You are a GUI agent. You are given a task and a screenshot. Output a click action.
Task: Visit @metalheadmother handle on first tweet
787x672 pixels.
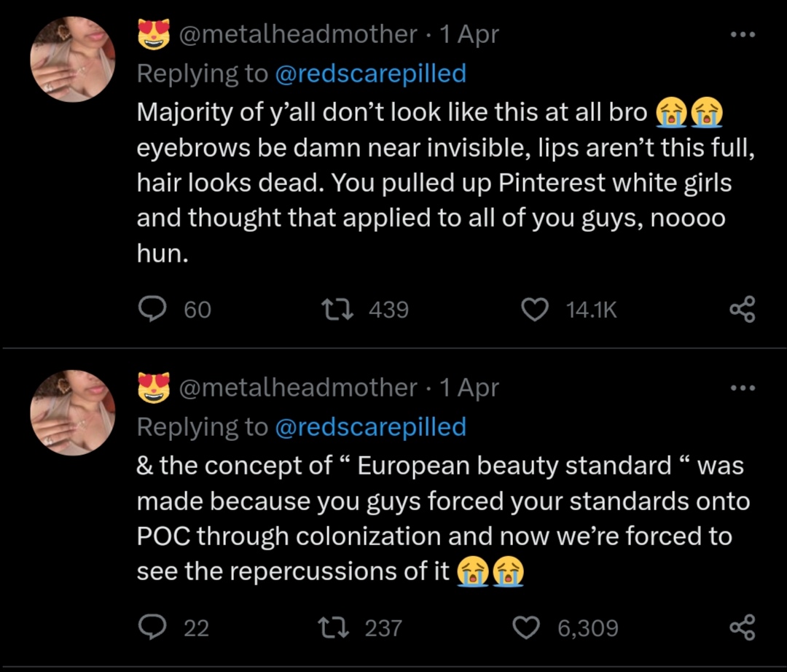point(298,34)
